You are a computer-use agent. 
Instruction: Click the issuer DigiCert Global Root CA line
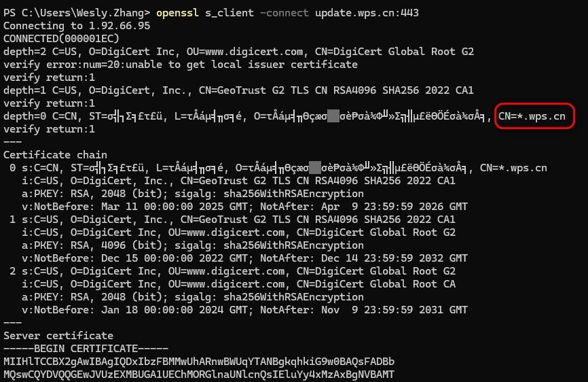pos(238,284)
